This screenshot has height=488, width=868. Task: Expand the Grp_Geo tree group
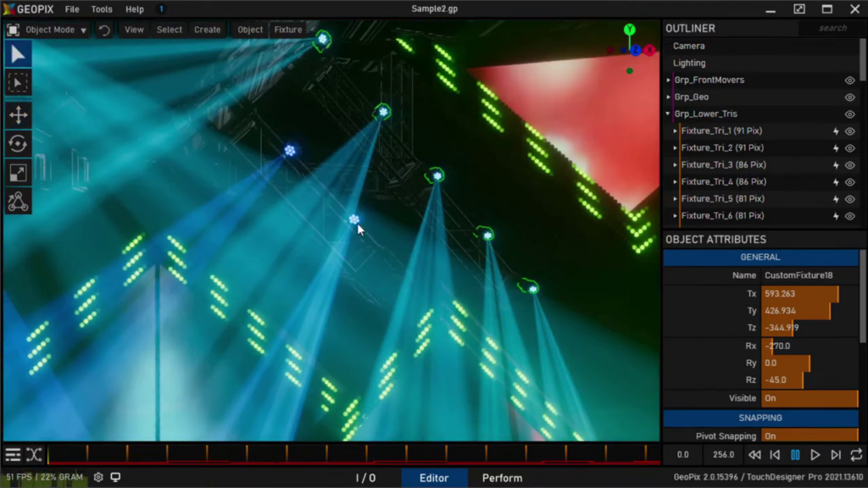(669, 97)
